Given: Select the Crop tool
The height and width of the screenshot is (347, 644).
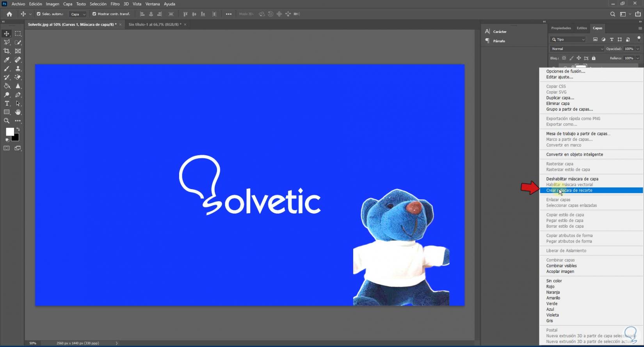Looking at the screenshot, I should coord(7,51).
